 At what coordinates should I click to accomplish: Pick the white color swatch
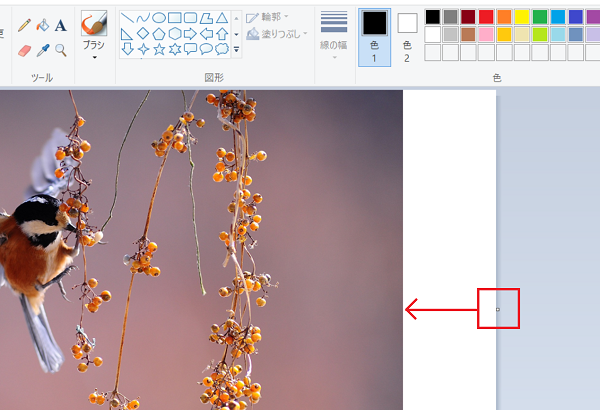(x=433, y=34)
